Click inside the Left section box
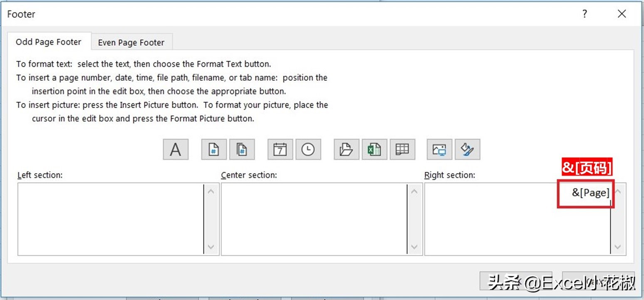The width and height of the screenshot is (644, 300). pyautogui.click(x=110, y=219)
